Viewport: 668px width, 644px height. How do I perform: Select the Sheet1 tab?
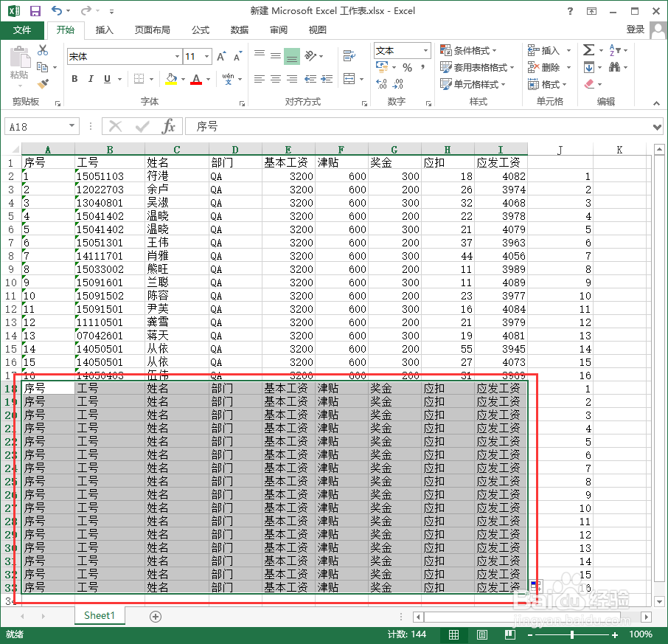pos(100,615)
